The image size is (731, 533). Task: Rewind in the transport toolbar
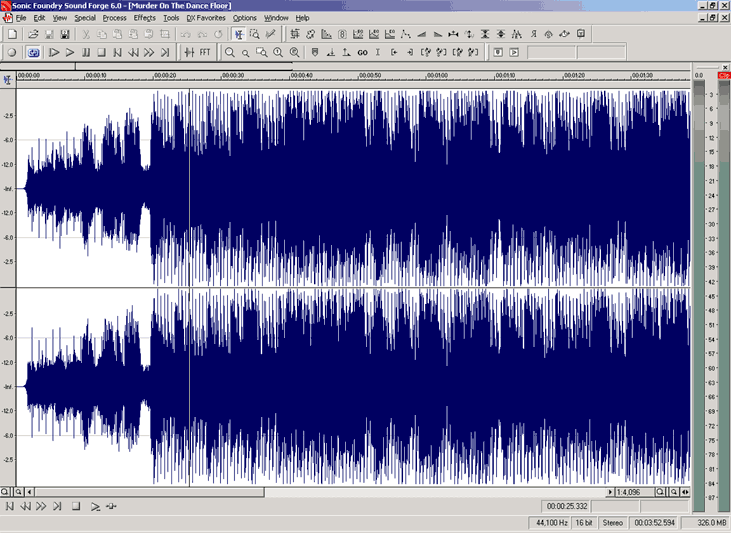133,53
